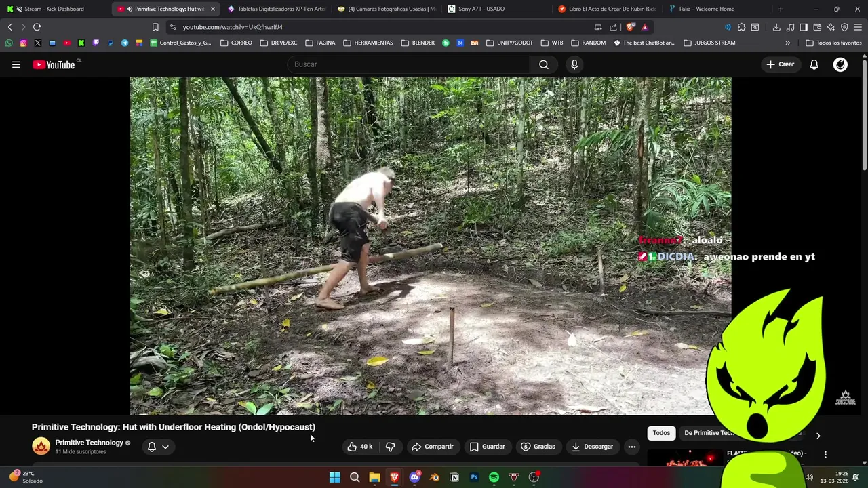Open the UNITY/GODOT bookmarks folder

point(509,43)
